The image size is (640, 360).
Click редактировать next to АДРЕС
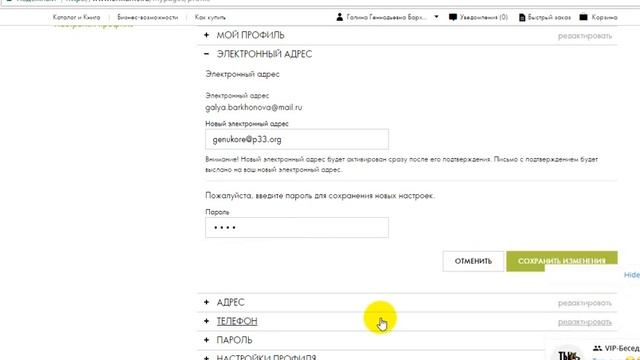(x=585, y=303)
